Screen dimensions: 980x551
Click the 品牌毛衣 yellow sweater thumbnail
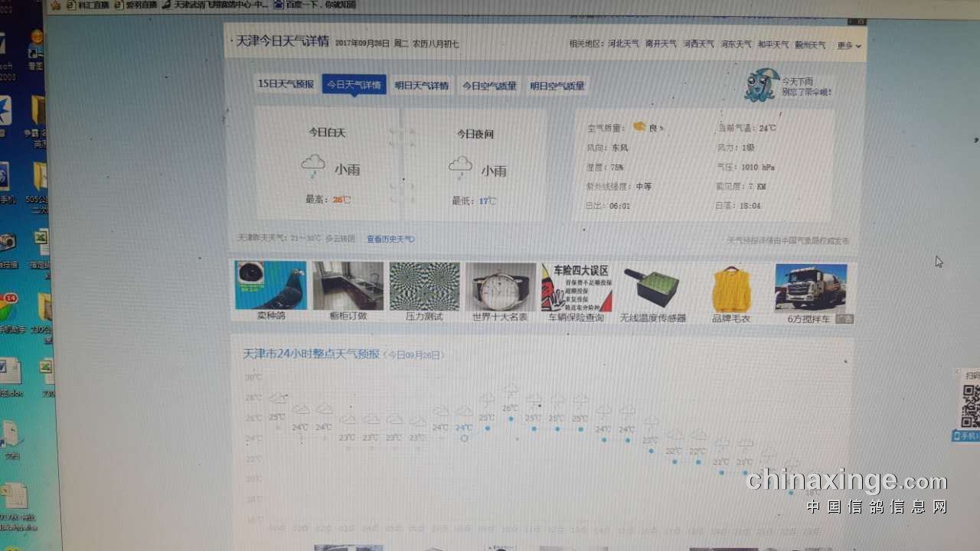(731, 289)
